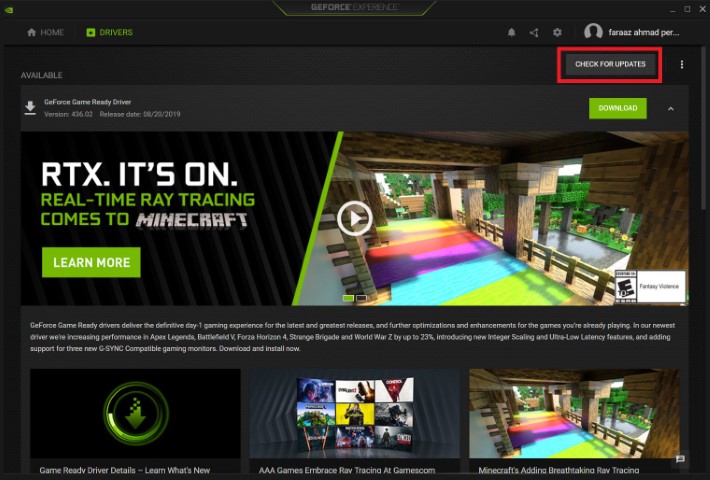Screen dimensions: 710x480
Task: Click the share icon in header
Action: [x=534, y=32]
